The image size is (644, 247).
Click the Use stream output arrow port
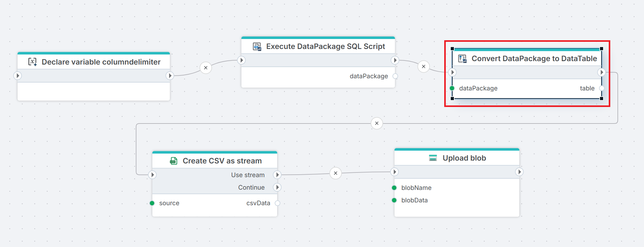[x=277, y=175]
